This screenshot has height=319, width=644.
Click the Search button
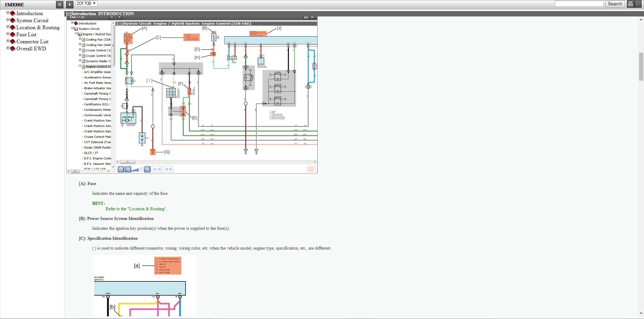[615, 4]
